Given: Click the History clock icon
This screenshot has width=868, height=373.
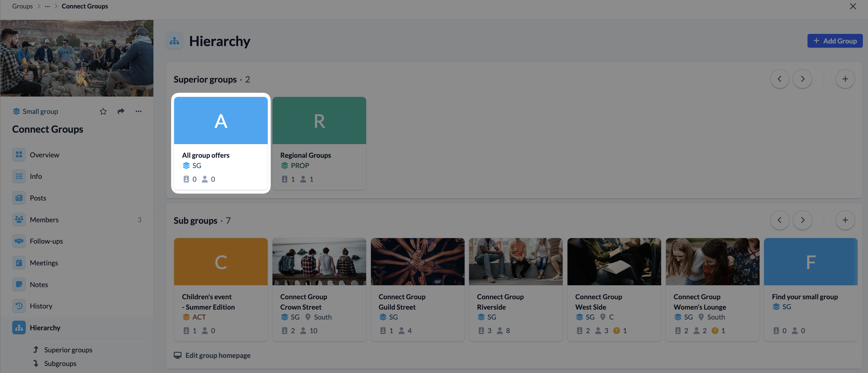Looking at the screenshot, I should pyautogui.click(x=19, y=306).
